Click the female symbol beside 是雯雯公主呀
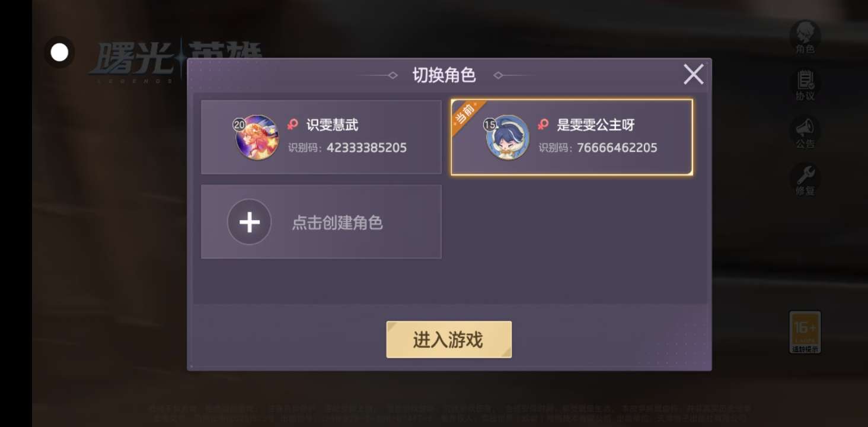868x427 pixels. pos(543,125)
